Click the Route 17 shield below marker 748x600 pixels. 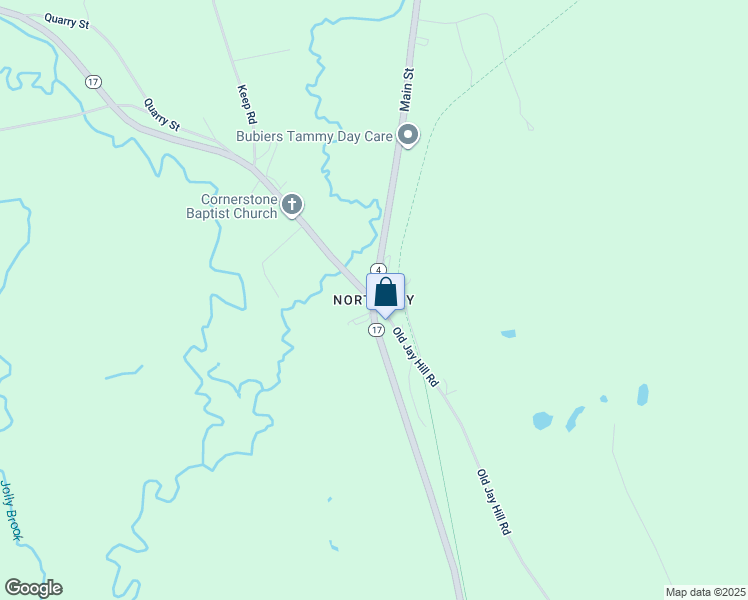point(376,330)
